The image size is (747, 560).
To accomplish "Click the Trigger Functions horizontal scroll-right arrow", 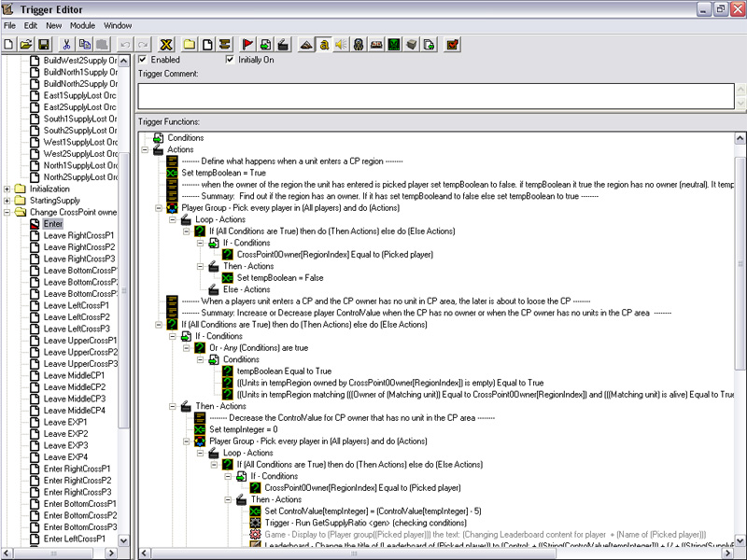I will click(x=727, y=553).
